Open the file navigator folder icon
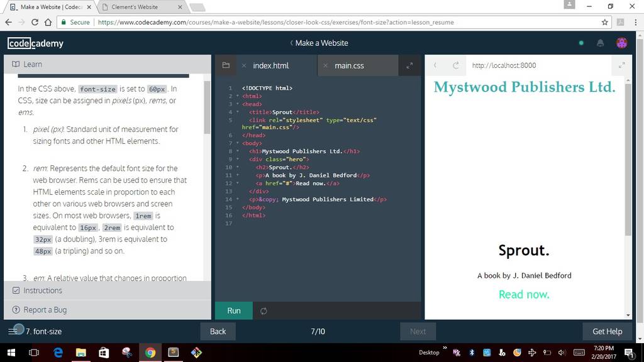 (x=226, y=65)
